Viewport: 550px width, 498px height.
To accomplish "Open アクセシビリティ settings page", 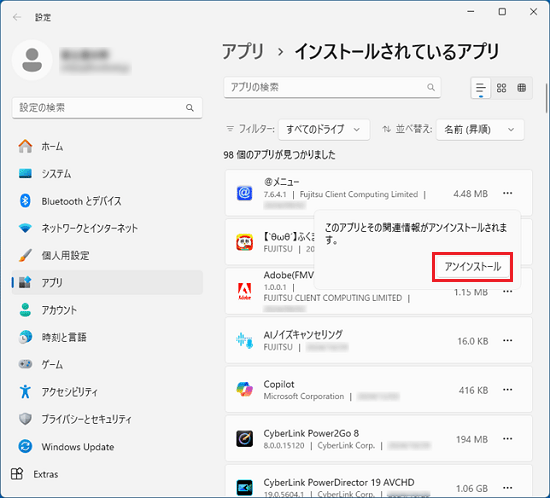I will [107, 392].
